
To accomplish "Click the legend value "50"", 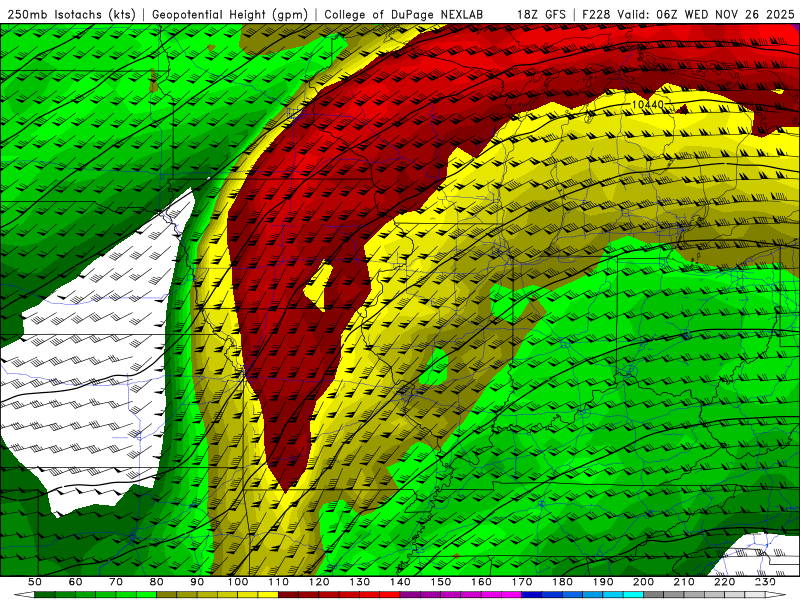I will pyautogui.click(x=35, y=582).
